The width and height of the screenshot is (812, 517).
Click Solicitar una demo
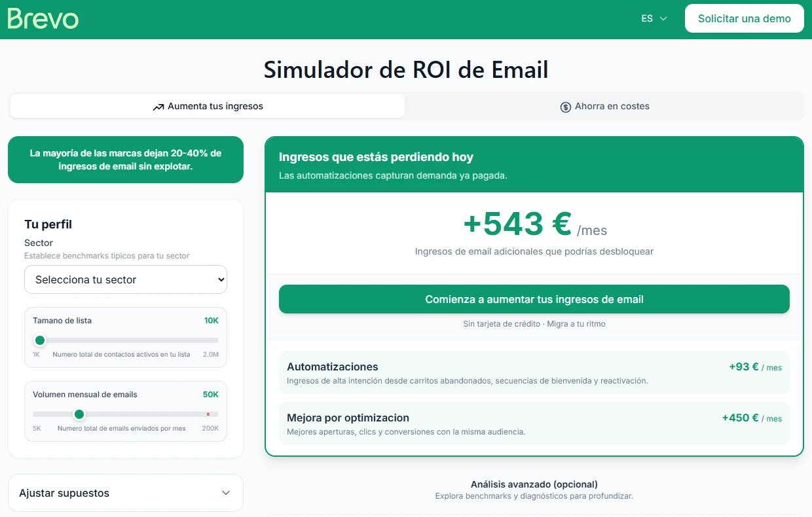pos(744,18)
